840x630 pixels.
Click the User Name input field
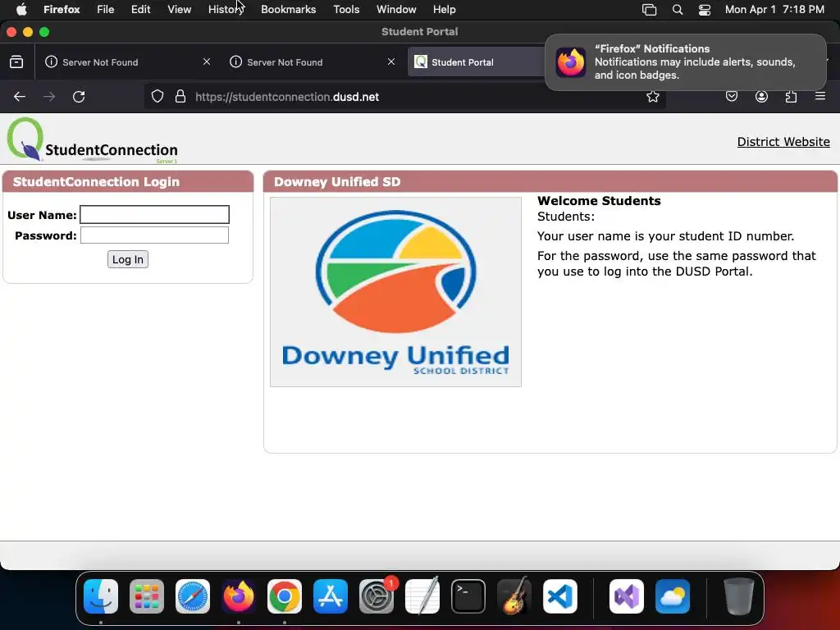click(x=154, y=214)
